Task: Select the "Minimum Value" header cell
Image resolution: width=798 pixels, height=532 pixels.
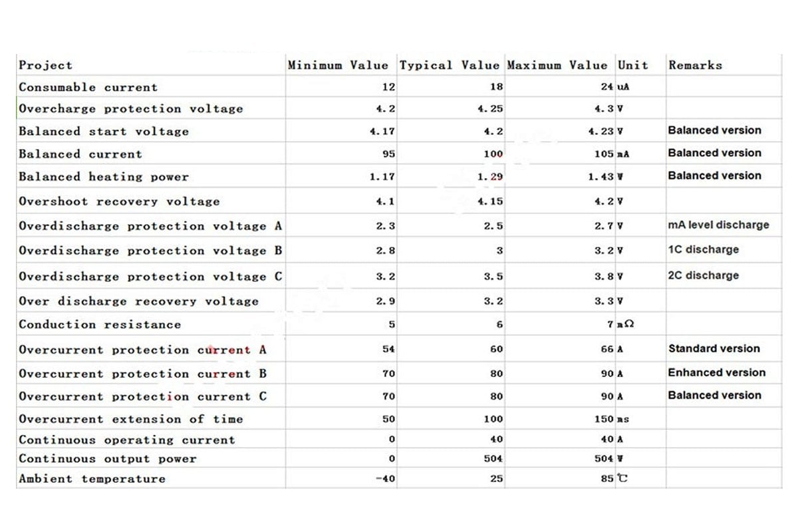Action: (x=337, y=65)
